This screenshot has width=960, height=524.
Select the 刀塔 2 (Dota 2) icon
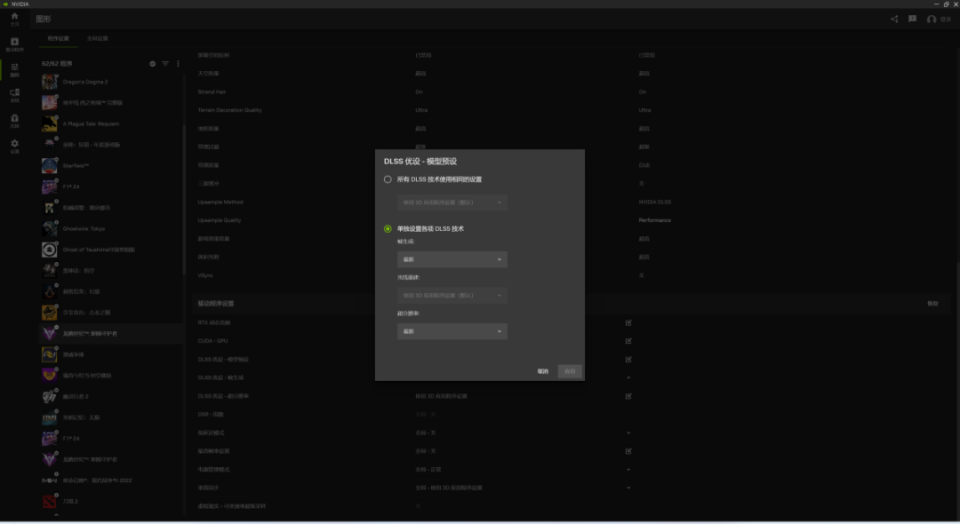point(50,501)
